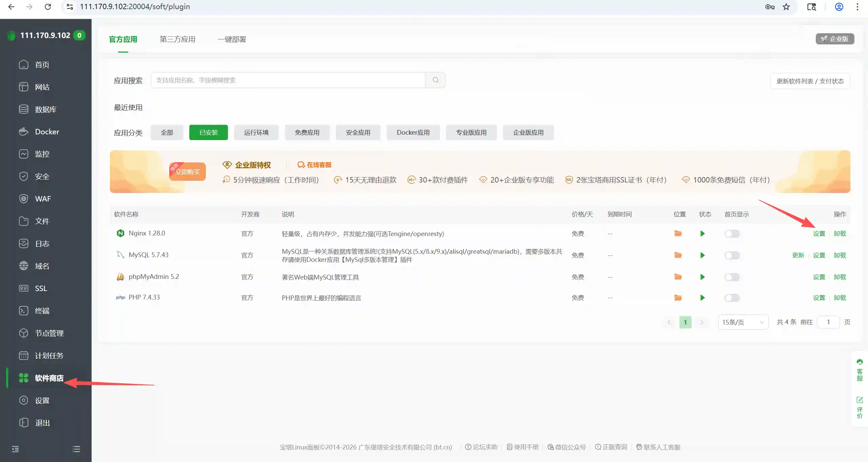This screenshot has height=462, width=868.
Task: Click Nginx running status play icon
Action: [702, 233]
